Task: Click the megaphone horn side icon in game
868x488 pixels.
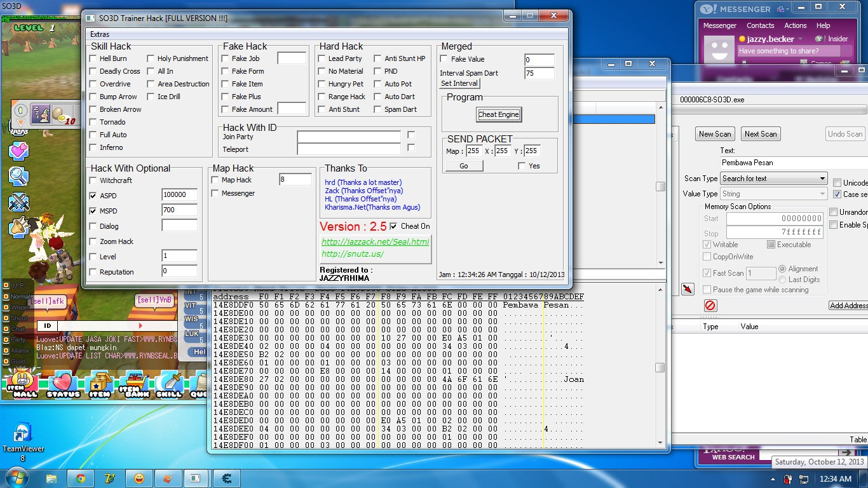Action: pos(18,227)
